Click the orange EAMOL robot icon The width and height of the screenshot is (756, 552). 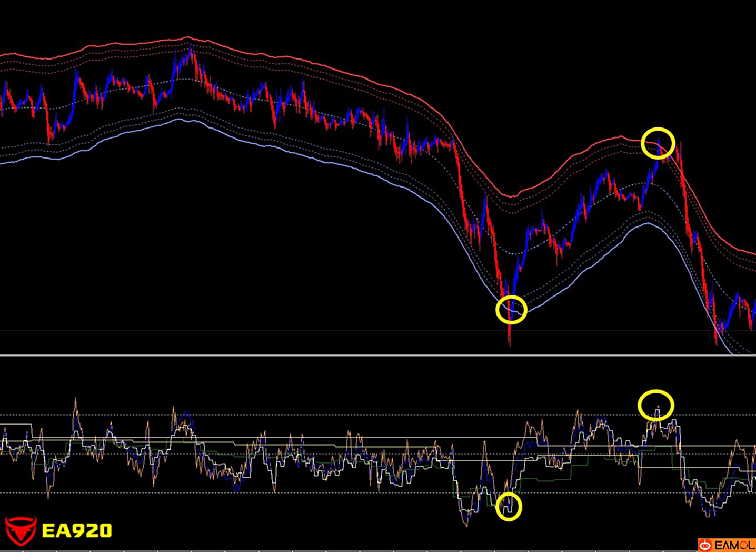[x=705, y=545]
